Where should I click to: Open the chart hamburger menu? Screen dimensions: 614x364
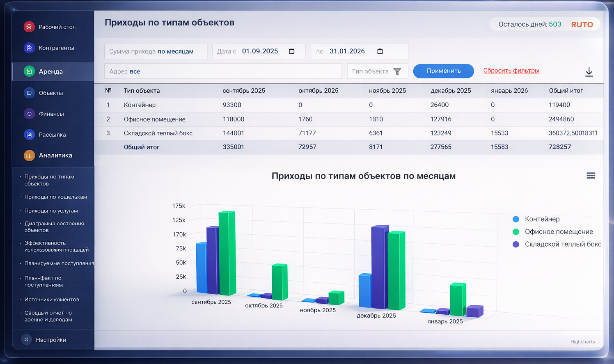tap(591, 176)
